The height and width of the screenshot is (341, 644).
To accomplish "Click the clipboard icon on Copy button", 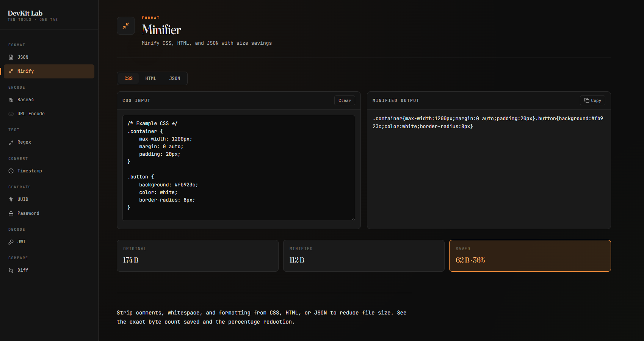I will pyautogui.click(x=587, y=100).
